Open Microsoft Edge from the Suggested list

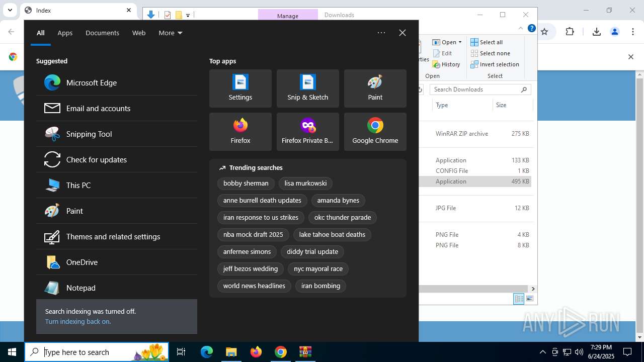117,83
